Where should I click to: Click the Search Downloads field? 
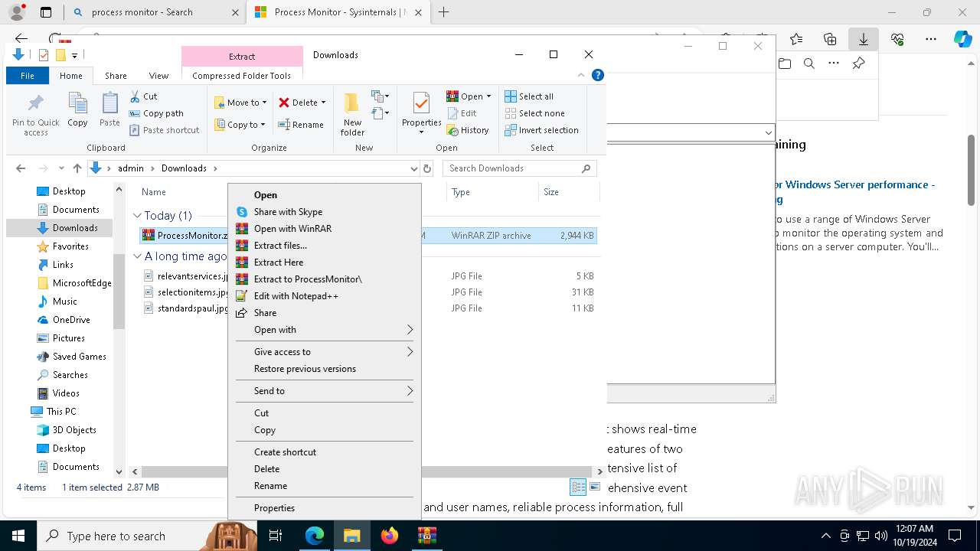(x=519, y=168)
